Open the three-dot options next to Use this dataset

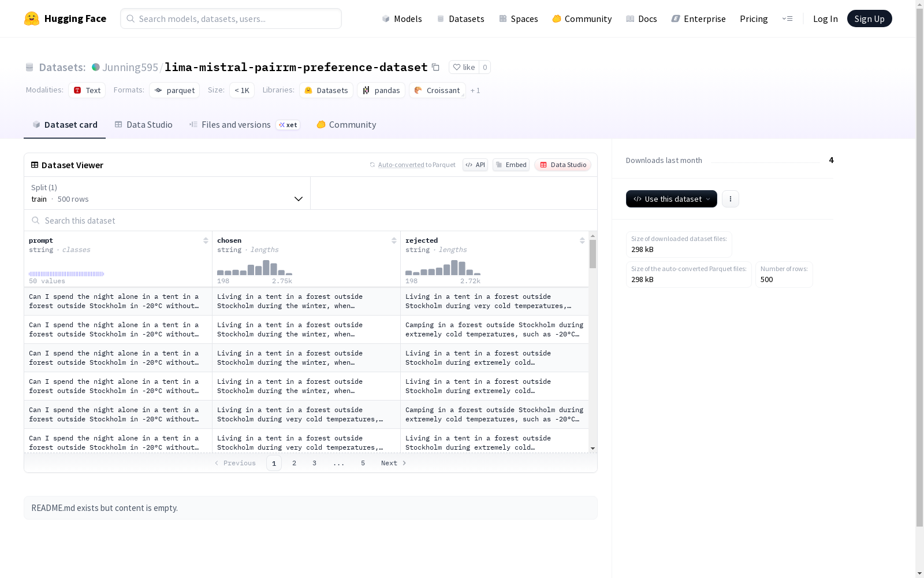pyautogui.click(x=731, y=199)
